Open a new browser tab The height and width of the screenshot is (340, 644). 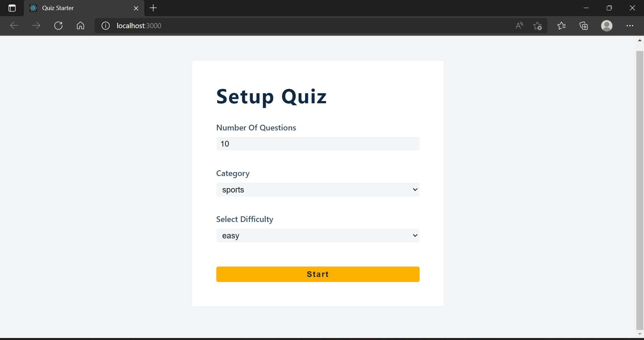153,8
